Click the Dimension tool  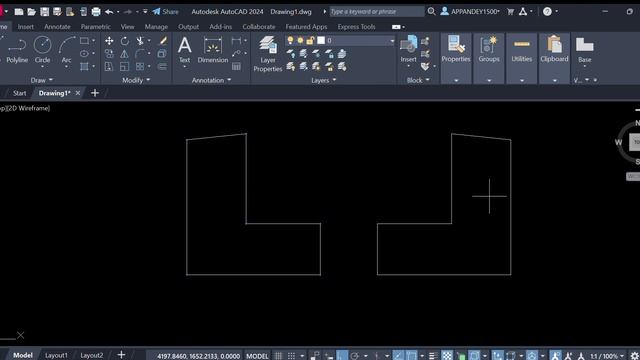[213, 50]
